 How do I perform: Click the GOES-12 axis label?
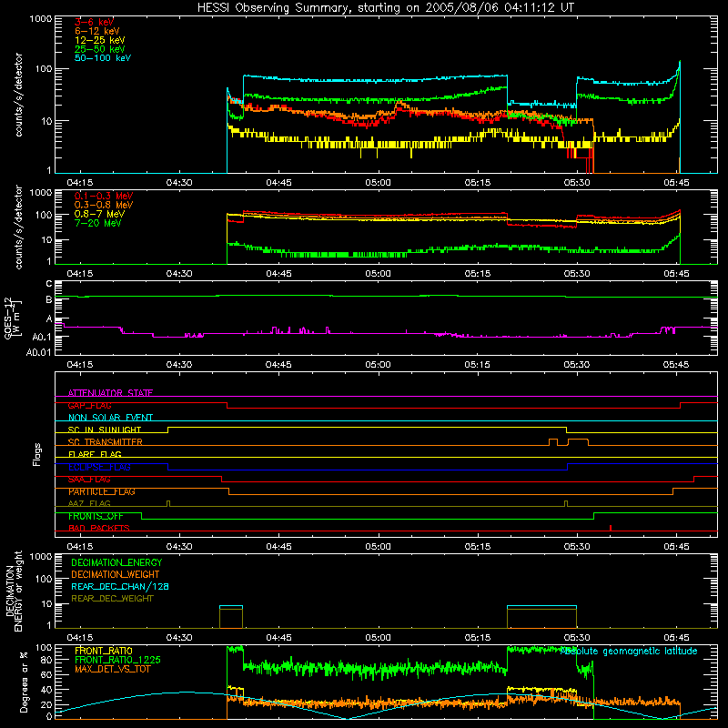point(13,318)
